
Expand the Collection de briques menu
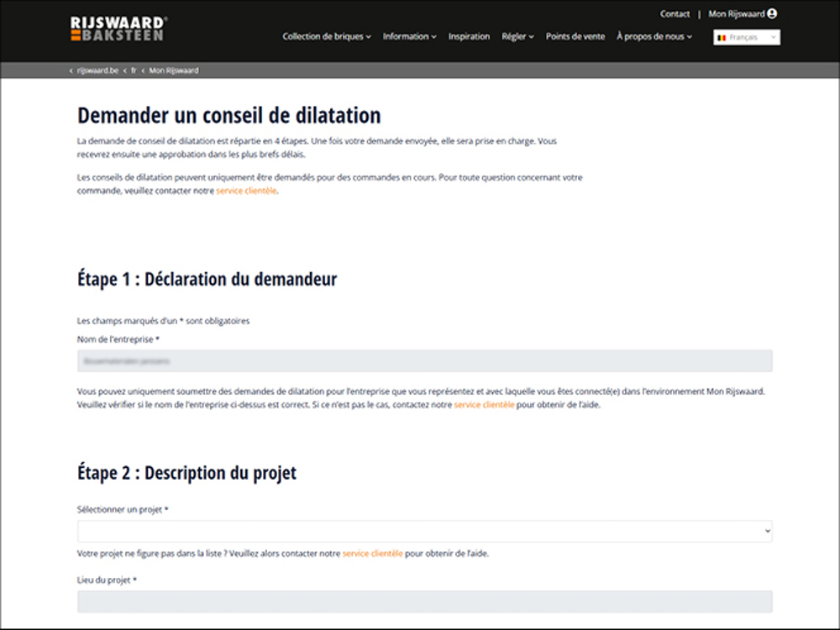[x=326, y=37]
